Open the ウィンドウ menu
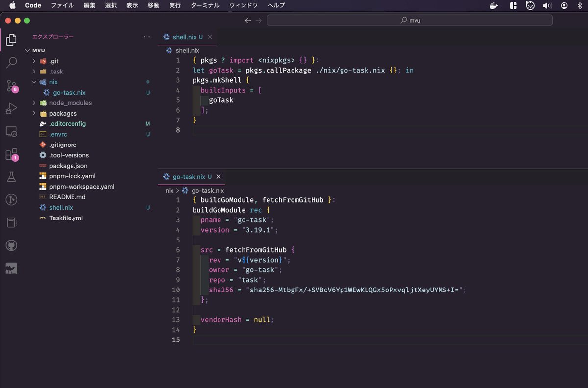Image resolution: width=588 pixels, height=388 pixels. click(x=244, y=5)
